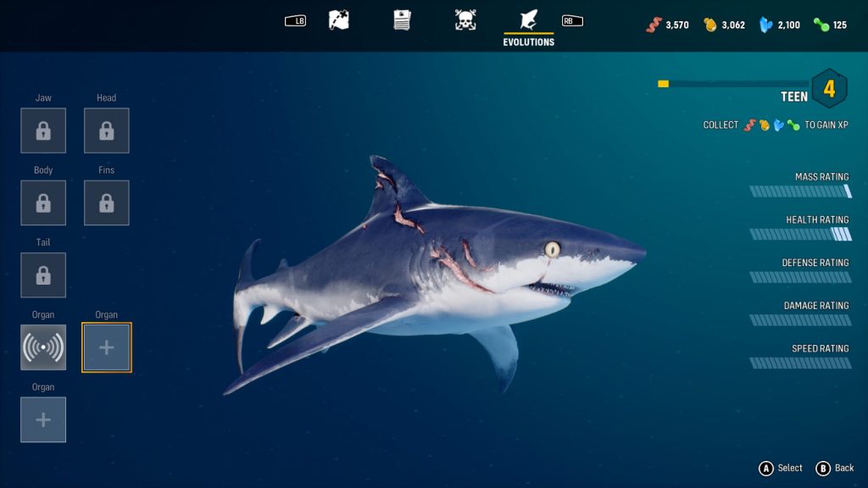Select the Evolutions shark tab
This screenshot has height=488, width=868.
[528, 20]
